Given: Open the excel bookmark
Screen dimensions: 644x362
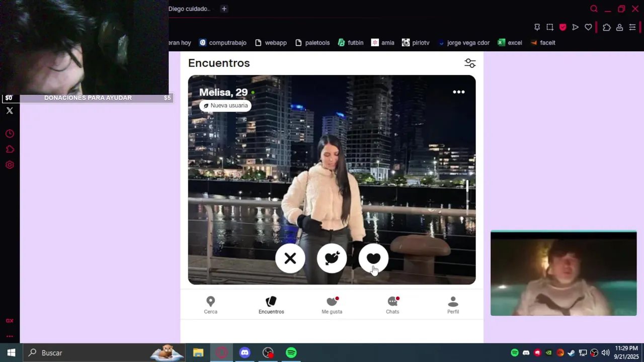Looking at the screenshot, I should (510, 43).
